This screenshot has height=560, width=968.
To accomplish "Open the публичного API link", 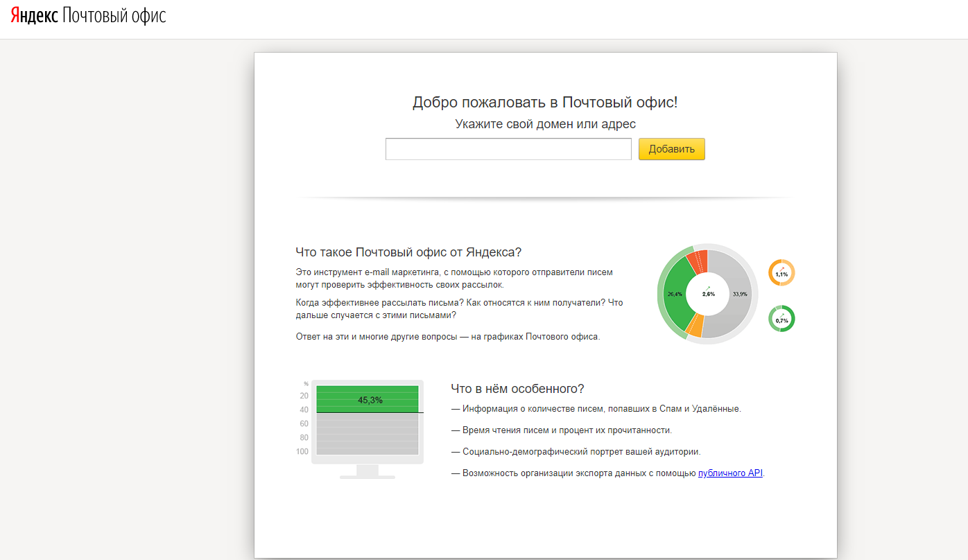I will 730,473.
